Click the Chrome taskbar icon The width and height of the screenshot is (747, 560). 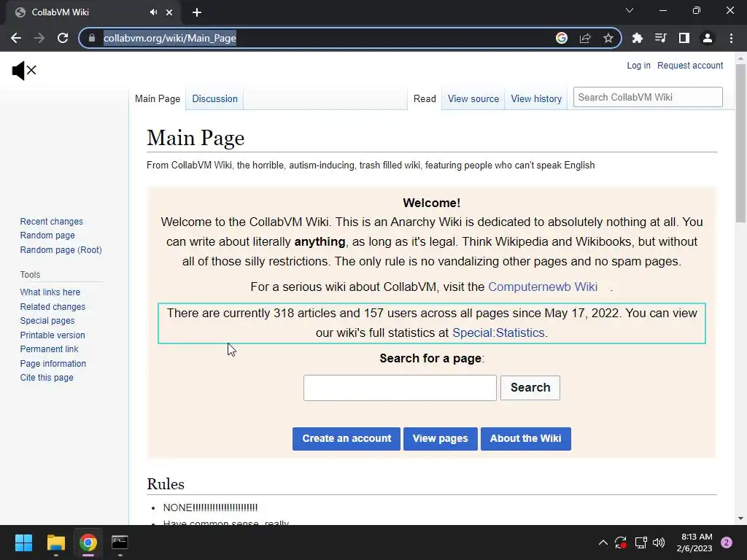click(x=88, y=542)
